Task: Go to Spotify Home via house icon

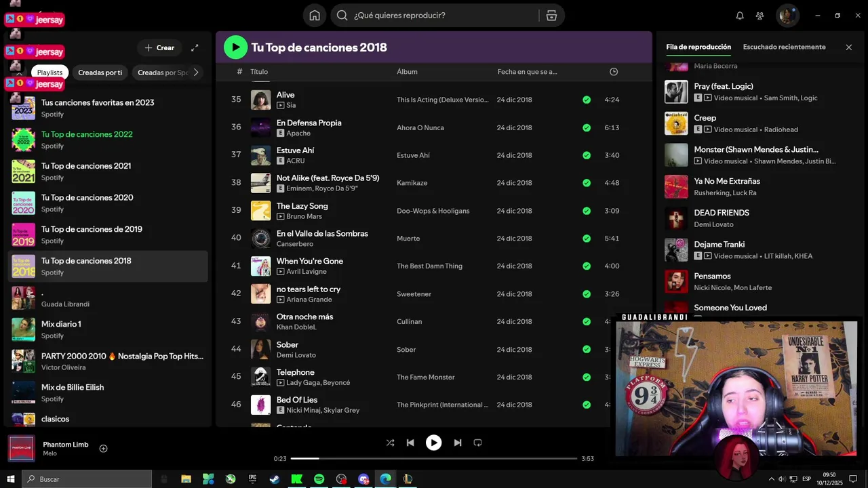Action: click(x=315, y=16)
